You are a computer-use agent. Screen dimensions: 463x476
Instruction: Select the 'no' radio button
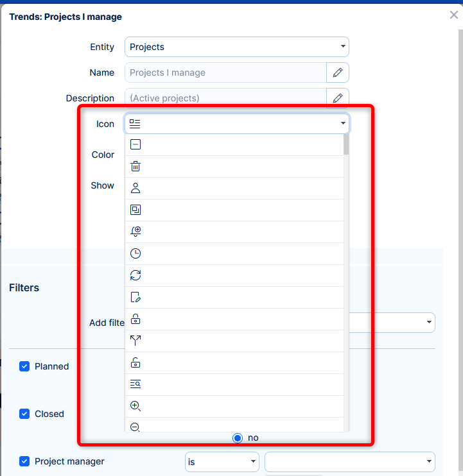238,438
